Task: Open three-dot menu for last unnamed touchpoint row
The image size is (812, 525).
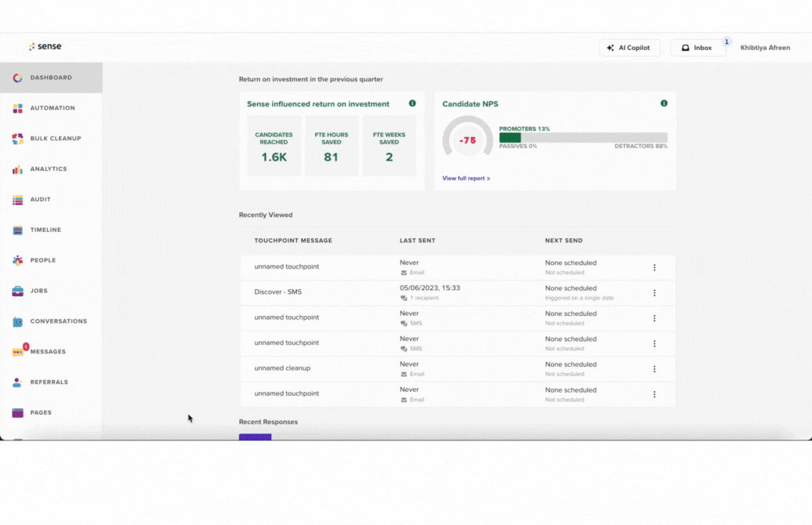Action: coord(654,394)
